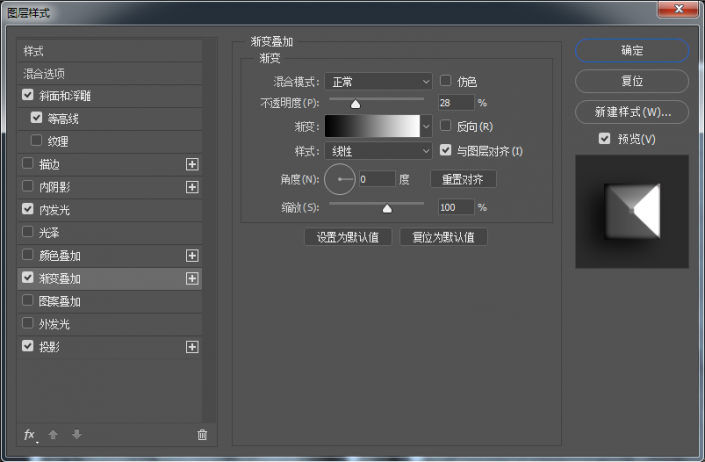Click the scale field showing 100

tap(456, 207)
